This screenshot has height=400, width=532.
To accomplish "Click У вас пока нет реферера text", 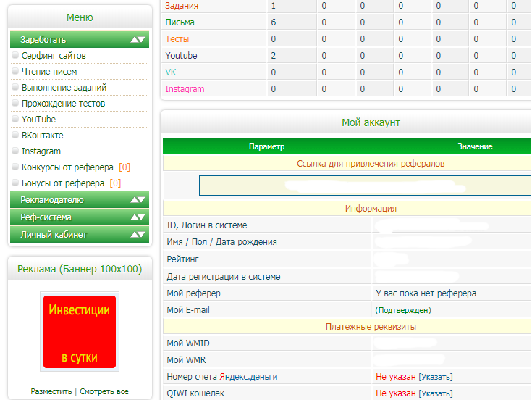I will (426, 293).
